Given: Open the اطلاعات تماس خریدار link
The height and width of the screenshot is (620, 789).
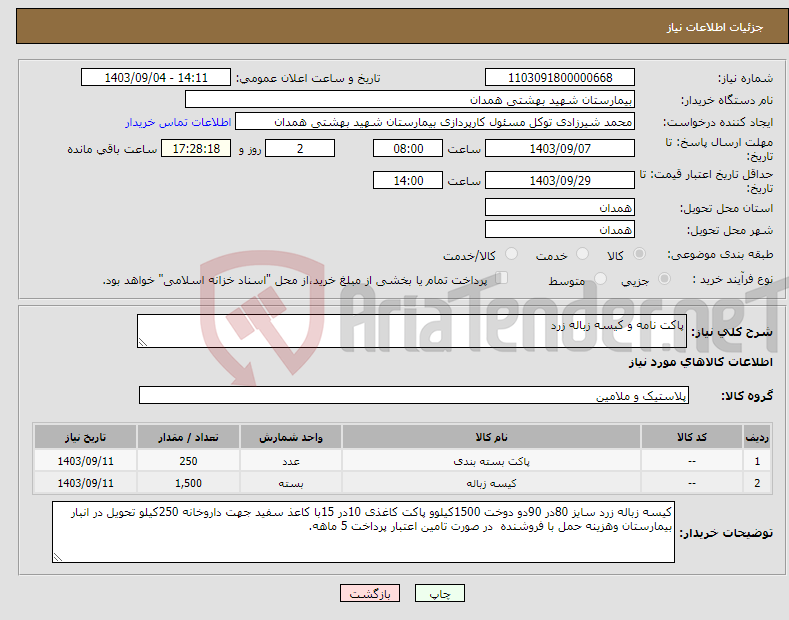Looking at the screenshot, I should coord(178,122).
